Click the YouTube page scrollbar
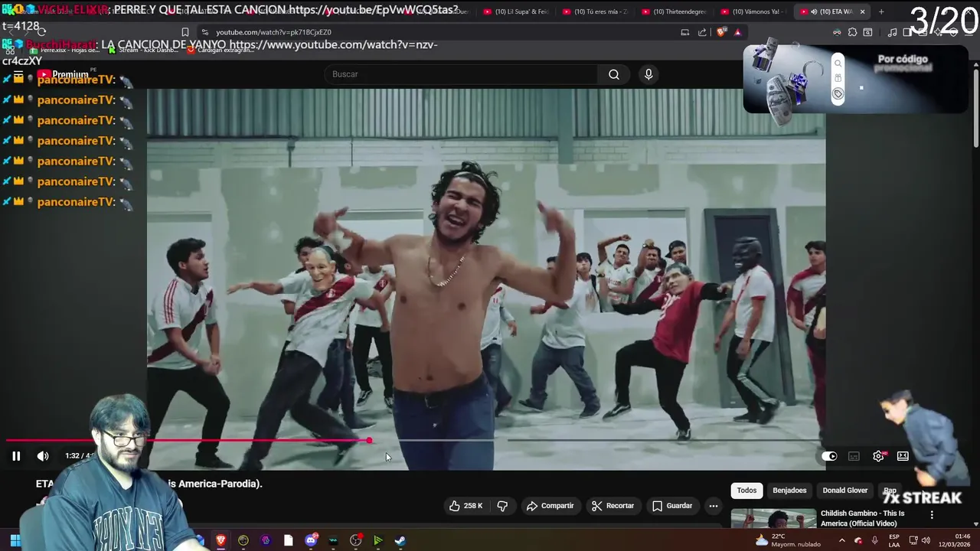Image resolution: width=980 pixels, height=551 pixels. (x=976, y=107)
